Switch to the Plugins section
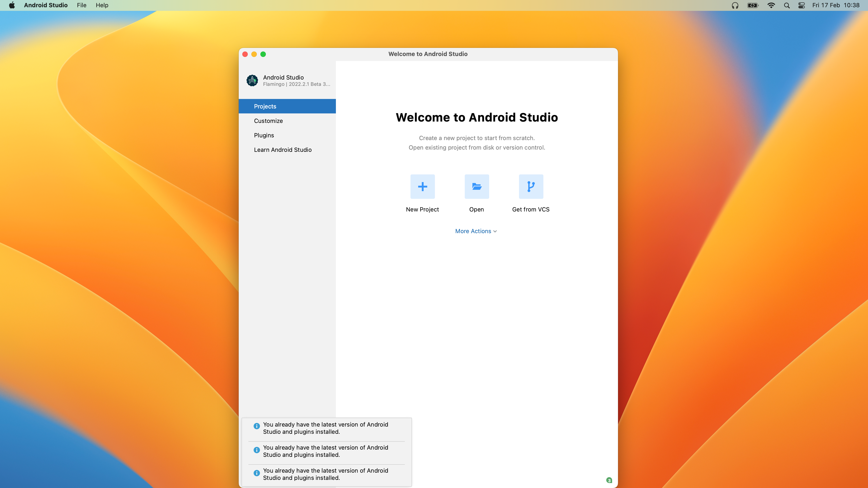868x488 pixels. tap(264, 135)
